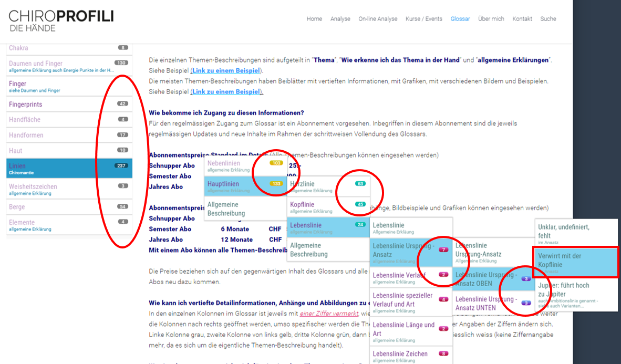Expand the Hauptlinien submenu

(x=223, y=184)
